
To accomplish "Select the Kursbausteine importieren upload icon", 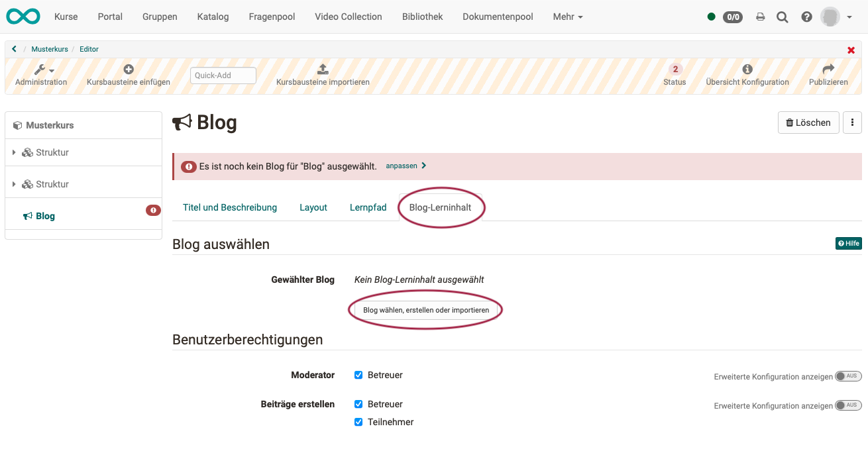I will pyautogui.click(x=322, y=68).
